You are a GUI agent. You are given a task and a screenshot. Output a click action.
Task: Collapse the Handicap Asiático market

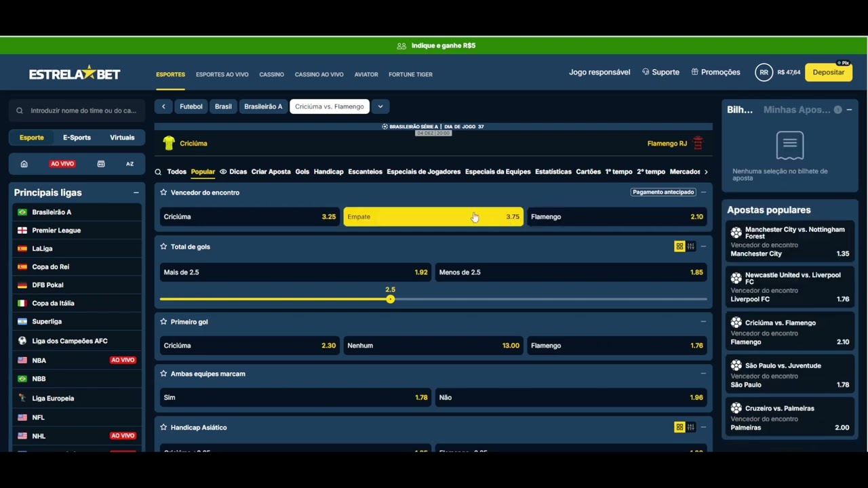(703, 427)
